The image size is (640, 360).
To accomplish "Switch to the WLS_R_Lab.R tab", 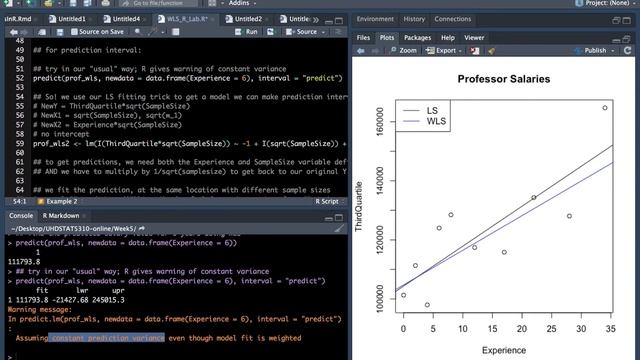I will point(186,19).
